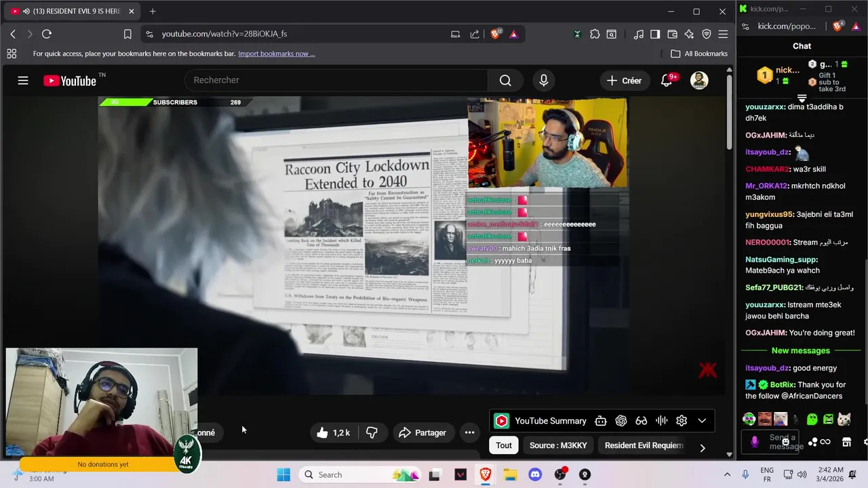The width and height of the screenshot is (868, 488).
Task: Click username NatsuGaming_supp in Kick chat
Action: click(x=781, y=260)
